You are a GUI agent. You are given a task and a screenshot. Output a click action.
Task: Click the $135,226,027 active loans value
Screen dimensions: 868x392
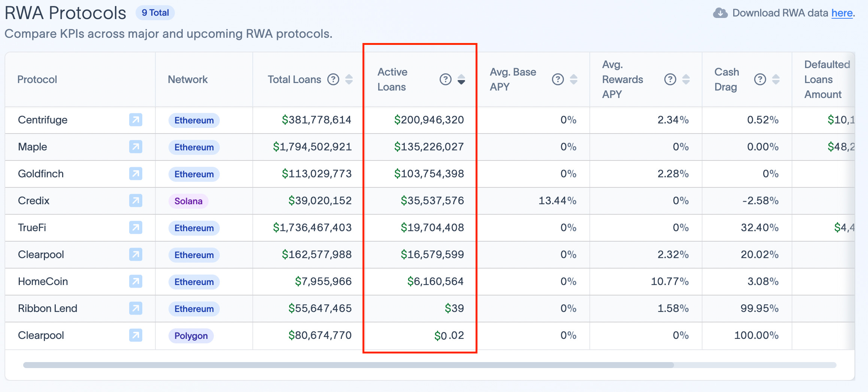429,147
